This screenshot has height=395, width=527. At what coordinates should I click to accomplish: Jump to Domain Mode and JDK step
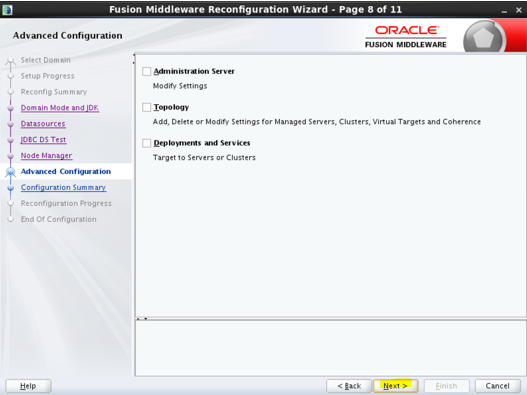point(60,108)
